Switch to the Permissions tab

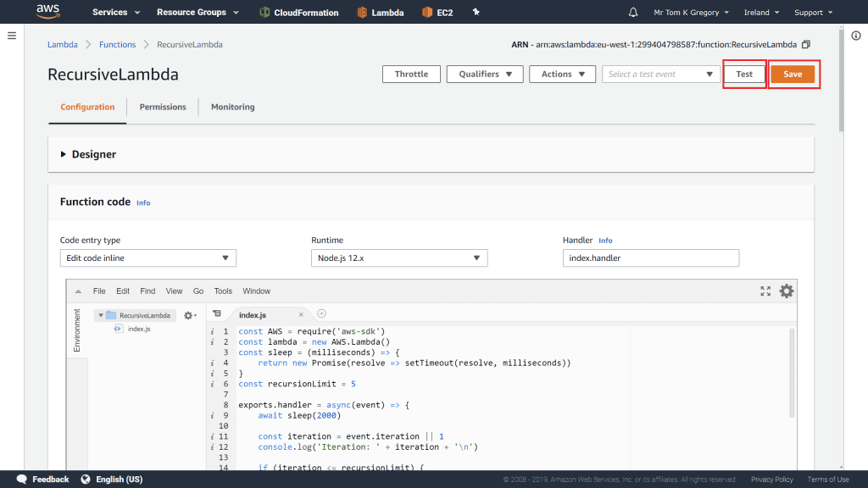(163, 107)
